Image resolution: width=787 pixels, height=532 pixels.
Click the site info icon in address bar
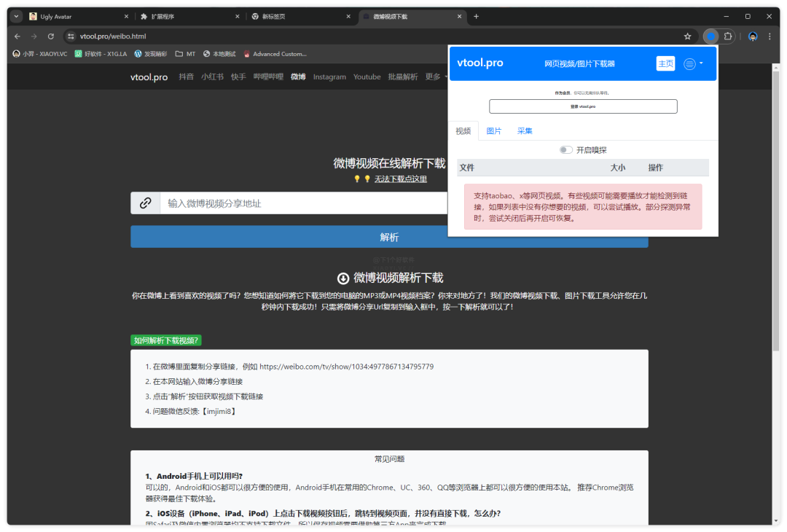[71, 36]
